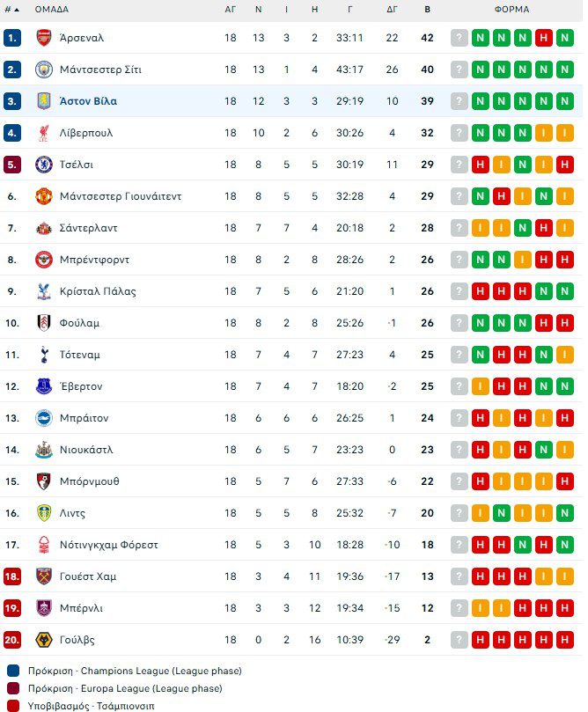This screenshot has width=588, height=712.
Task: Click the ΟΜΑΔΑ column header
Action: point(51,10)
